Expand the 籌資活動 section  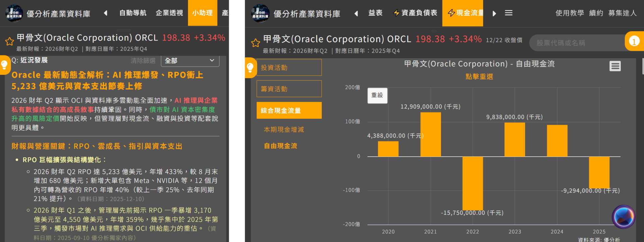click(289, 89)
